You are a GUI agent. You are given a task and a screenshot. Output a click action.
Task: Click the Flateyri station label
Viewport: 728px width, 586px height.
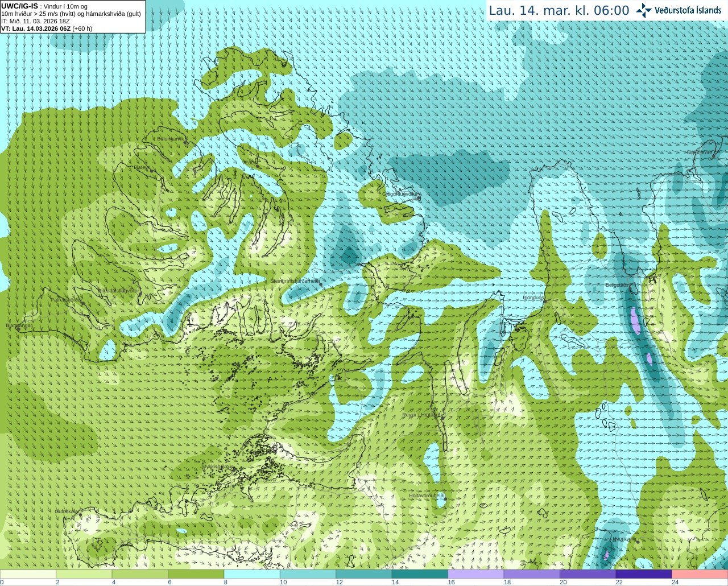142,167
